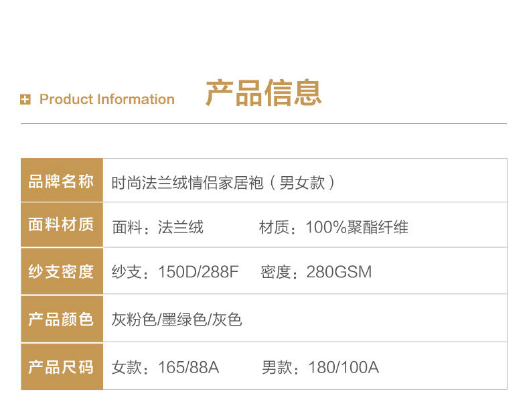Select the 产品颜色 label cell
The height and width of the screenshot is (420, 529).
(62, 319)
